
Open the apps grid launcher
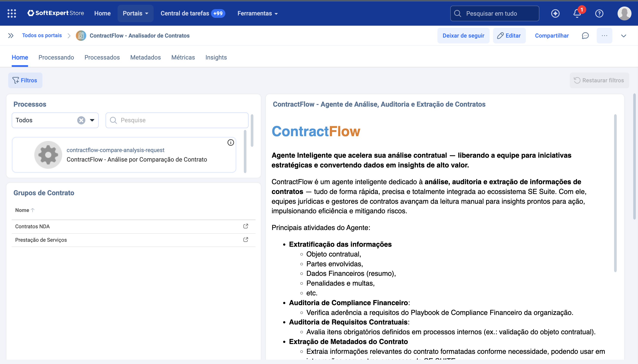(11, 13)
